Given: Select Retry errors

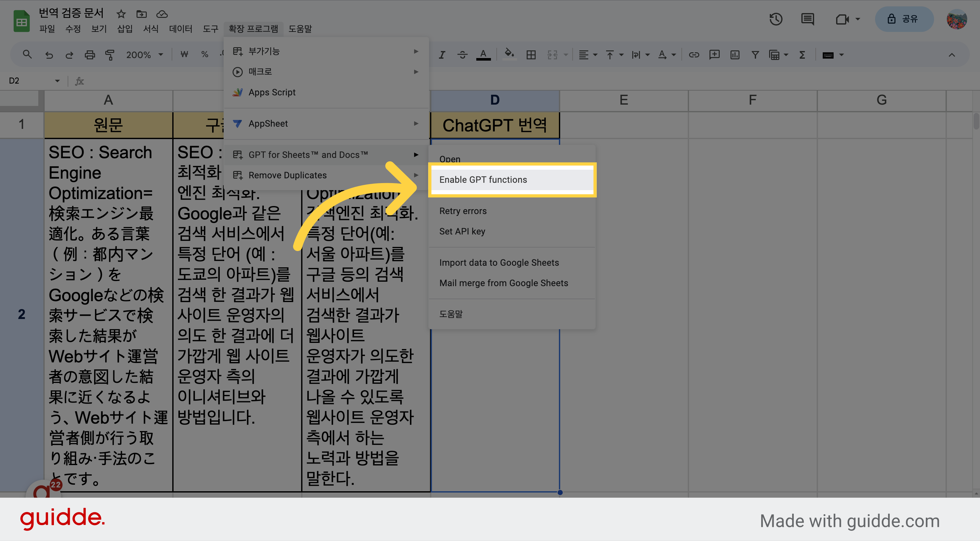Looking at the screenshot, I should click(512, 211).
